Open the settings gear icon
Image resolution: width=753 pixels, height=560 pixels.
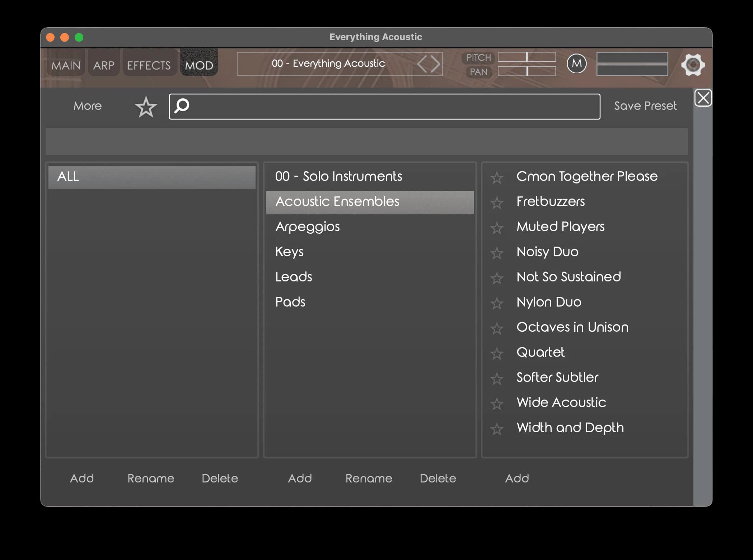tap(693, 65)
